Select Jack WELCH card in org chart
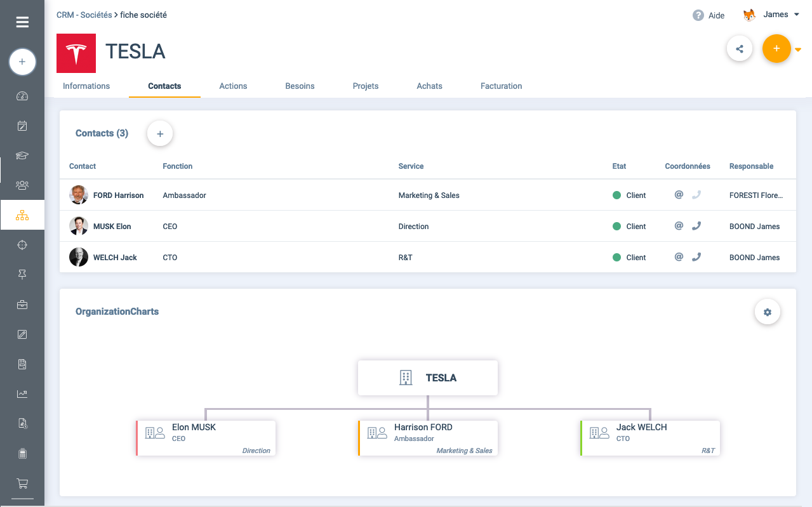Image resolution: width=812 pixels, height=507 pixels. pos(650,438)
